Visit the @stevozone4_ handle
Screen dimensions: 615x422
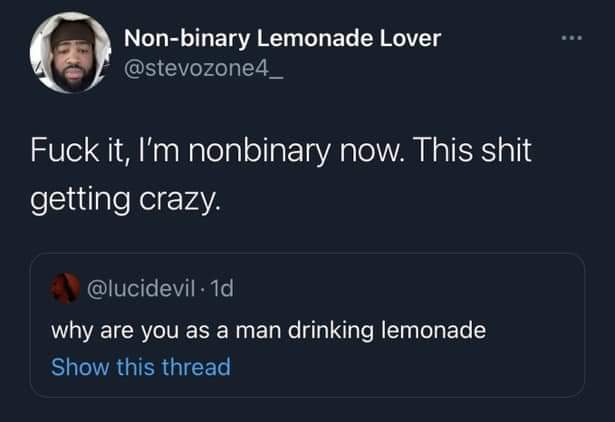tap(203, 69)
